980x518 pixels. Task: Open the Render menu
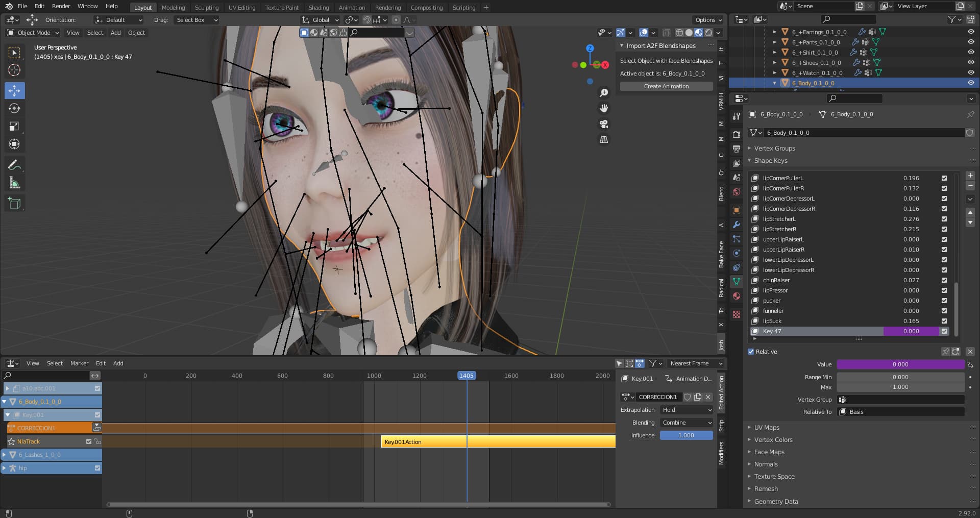tap(61, 6)
